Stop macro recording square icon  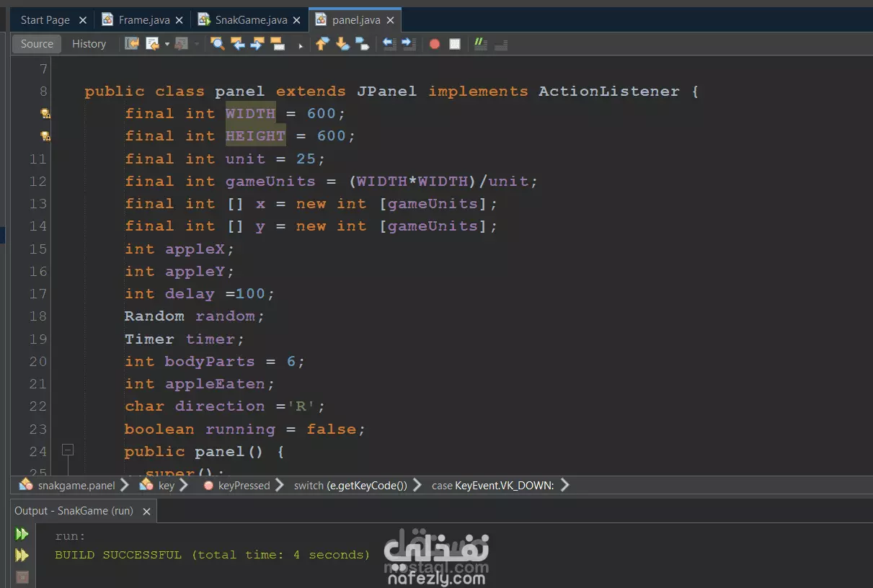[x=455, y=44]
